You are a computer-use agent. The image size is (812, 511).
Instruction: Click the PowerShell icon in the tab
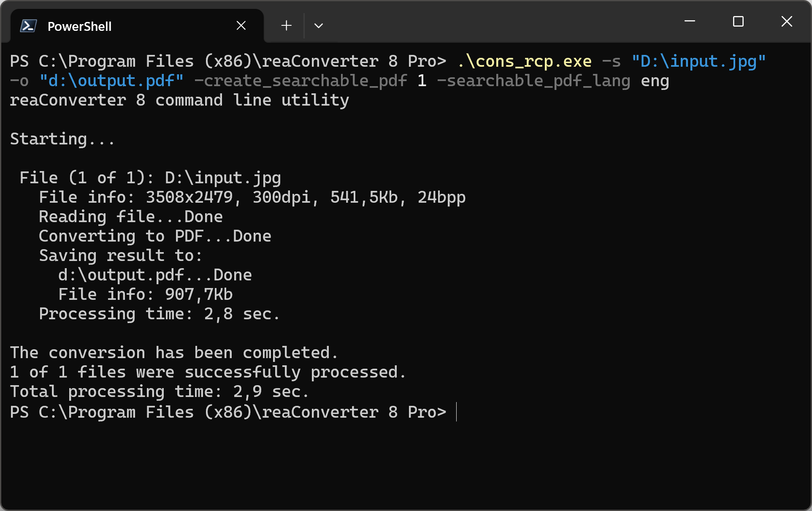pos(28,26)
